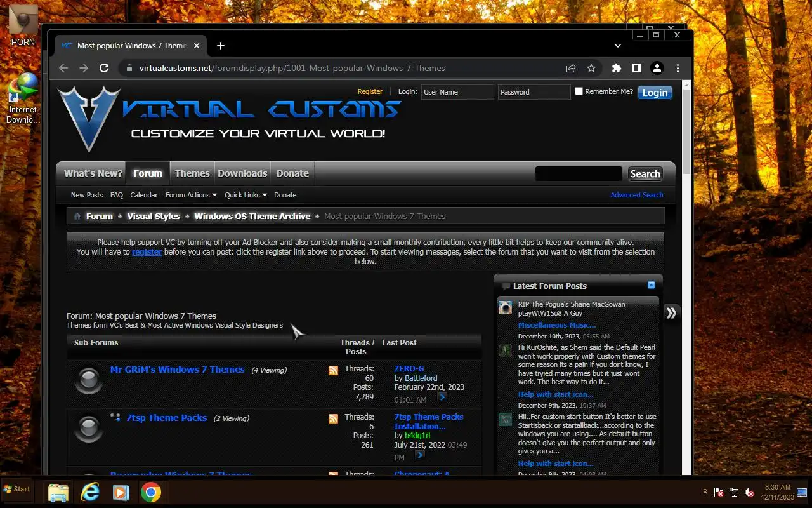Open File Explorer from the taskbar

58,493
